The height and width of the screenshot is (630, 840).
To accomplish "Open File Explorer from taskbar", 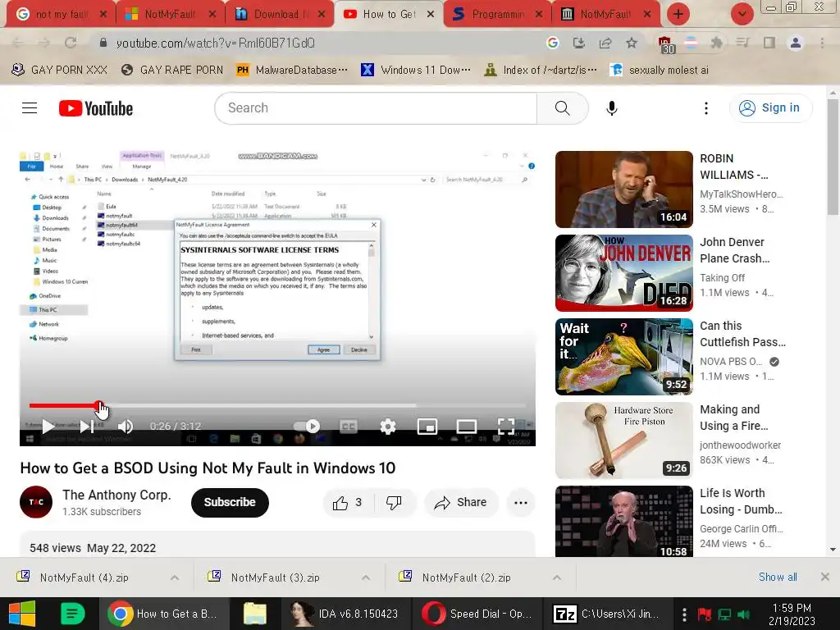I will click(255, 614).
